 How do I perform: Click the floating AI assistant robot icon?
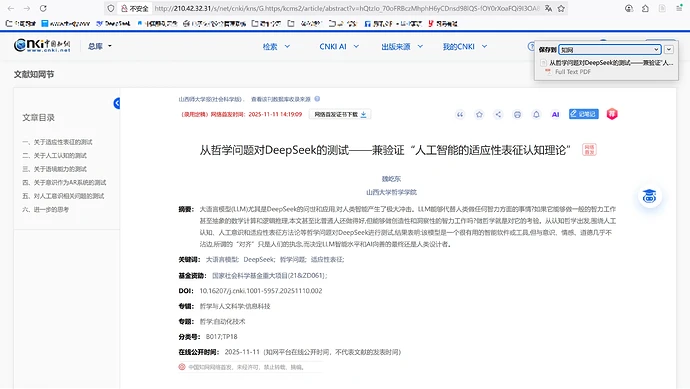(650, 196)
